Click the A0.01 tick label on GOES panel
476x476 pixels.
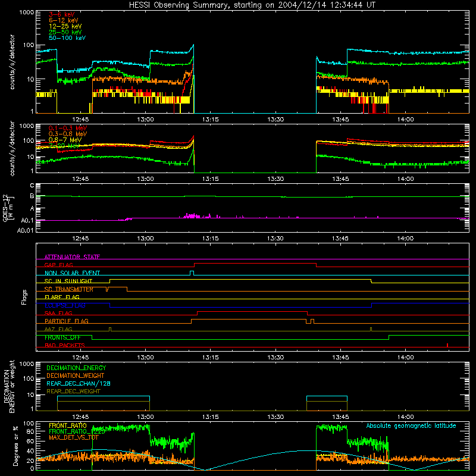(25, 230)
